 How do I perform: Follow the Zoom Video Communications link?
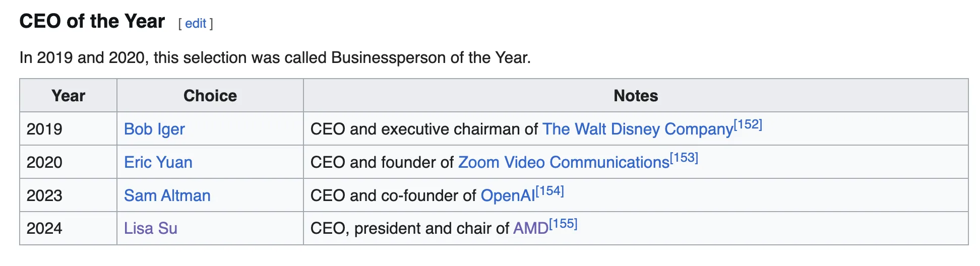pos(564,162)
